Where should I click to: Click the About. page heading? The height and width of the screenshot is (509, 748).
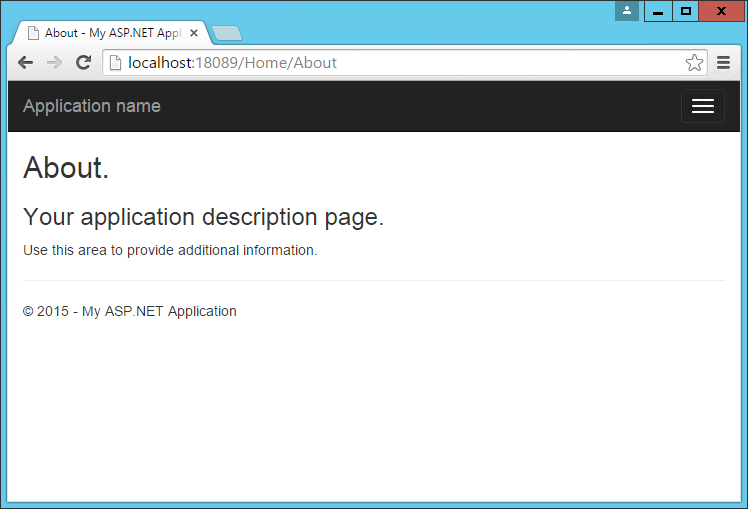[66, 168]
